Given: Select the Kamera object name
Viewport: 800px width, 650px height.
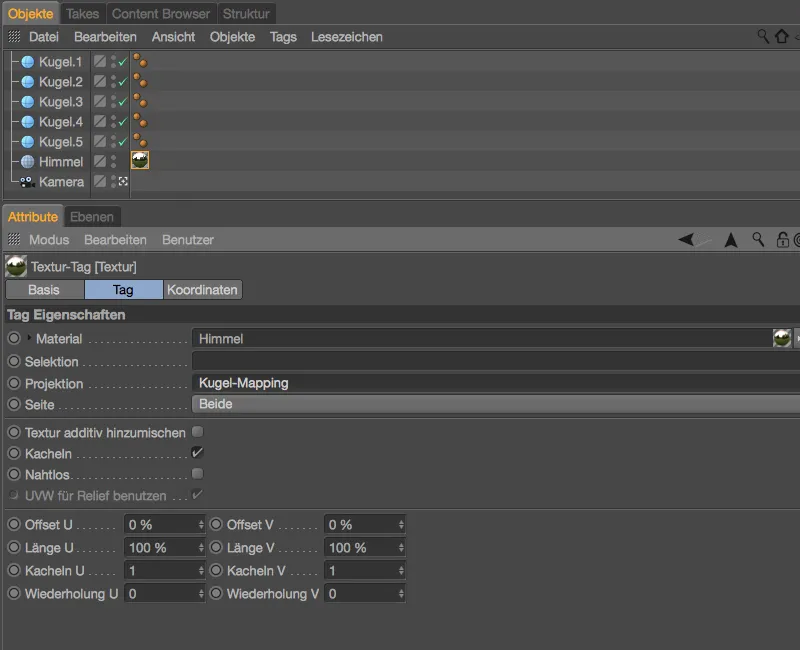Looking at the screenshot, I should tap(61, 182).
